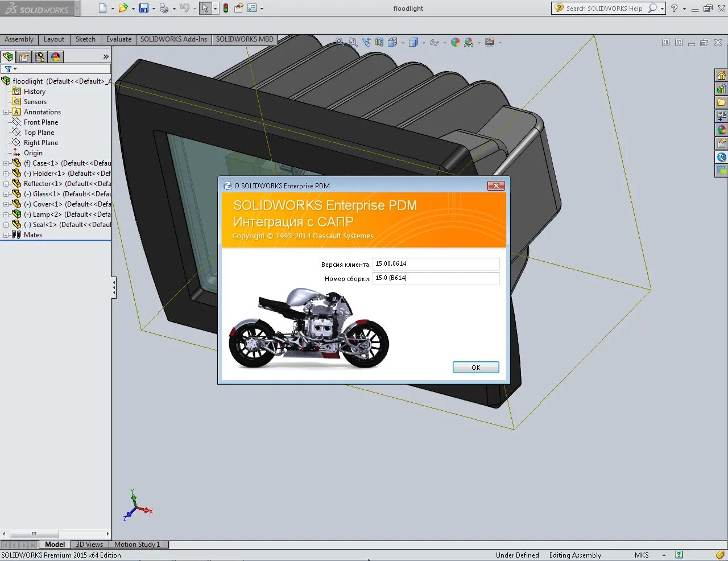Open the Assembly ribbon tab
The height and width of the screenshot is (561, 728).
point(19,39)
